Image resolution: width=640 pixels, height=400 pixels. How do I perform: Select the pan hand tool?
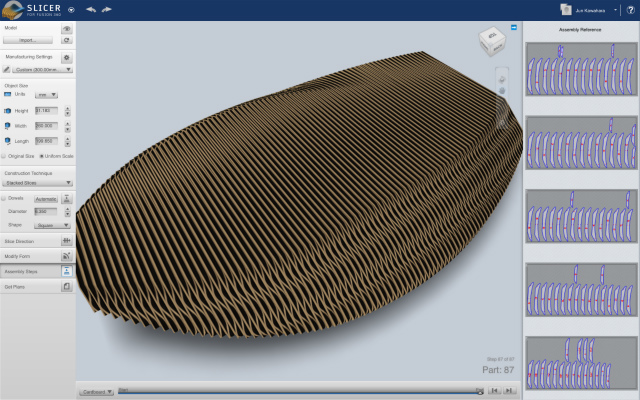coord(502,91)
